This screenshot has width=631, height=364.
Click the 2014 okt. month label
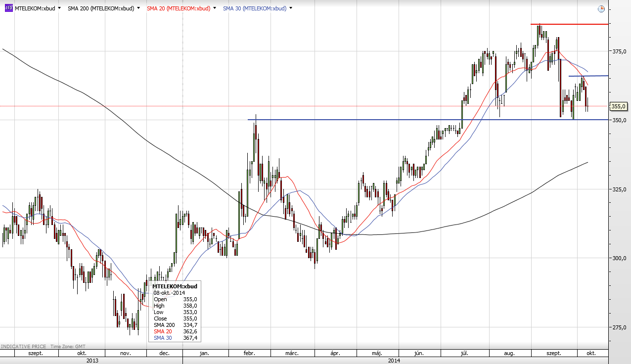tap(590, 354)
